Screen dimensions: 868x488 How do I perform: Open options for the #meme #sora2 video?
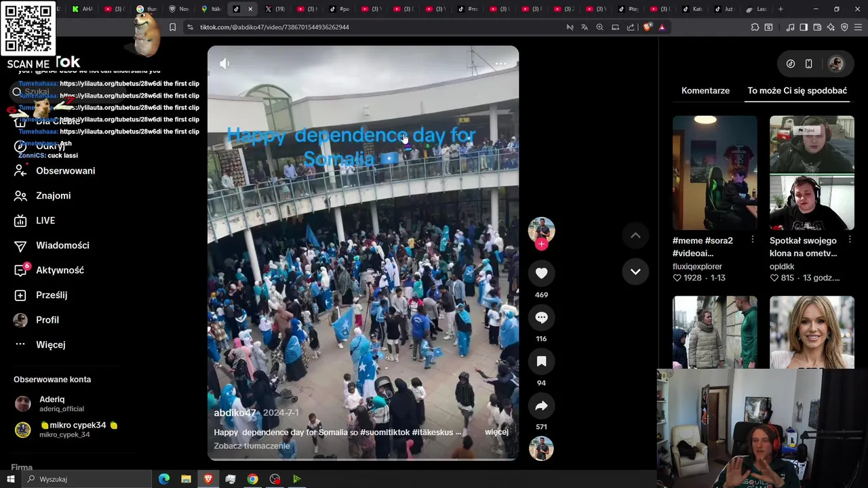[752, 240]
